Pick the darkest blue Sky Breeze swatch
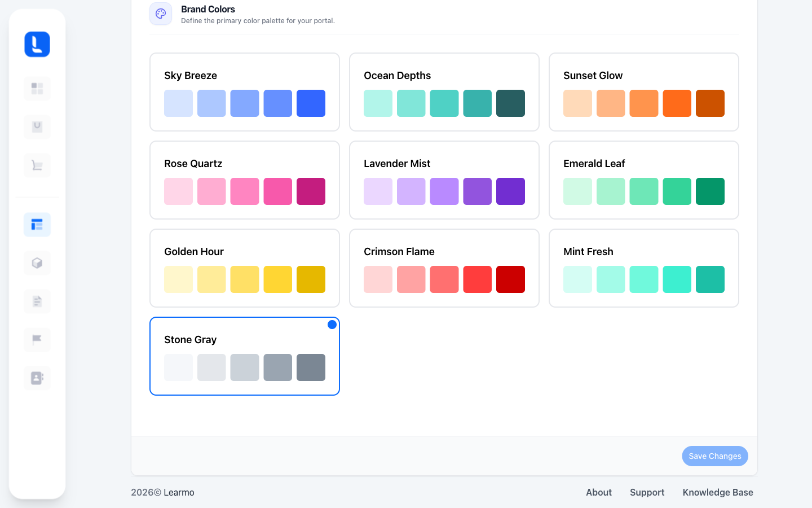Screen dimensions: 812x508 point(311,103)
